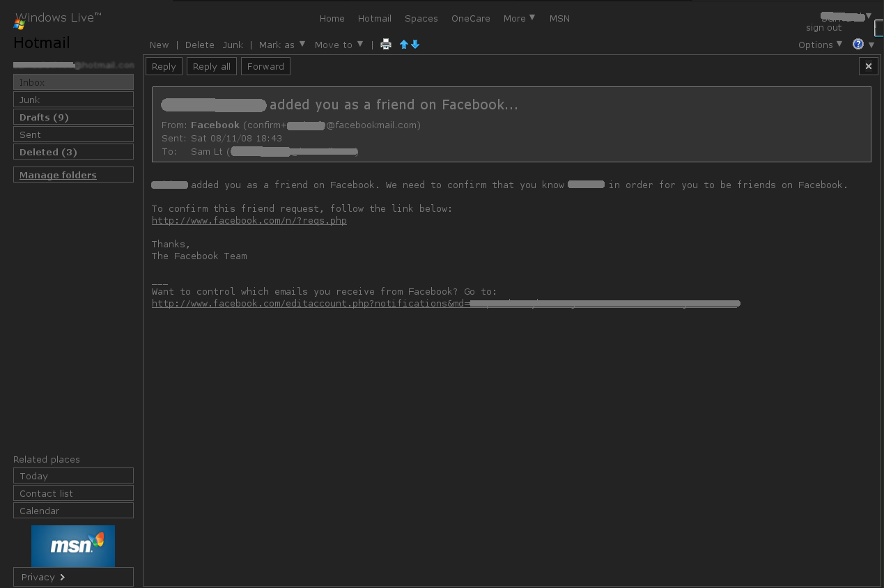
Task: Open the editaccount.php notifications link
Action: click(x=446, y=304)
